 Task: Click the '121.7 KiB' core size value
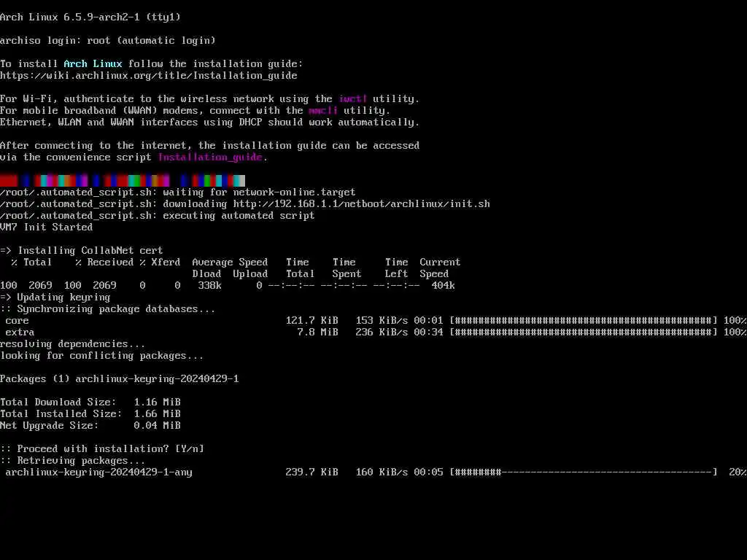click(x=312, y=321)
